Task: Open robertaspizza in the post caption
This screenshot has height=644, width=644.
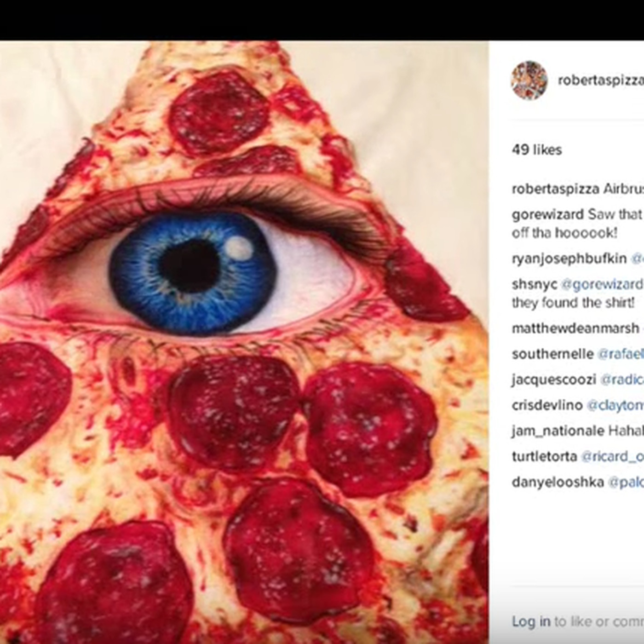Action: (x=555, y=190)
